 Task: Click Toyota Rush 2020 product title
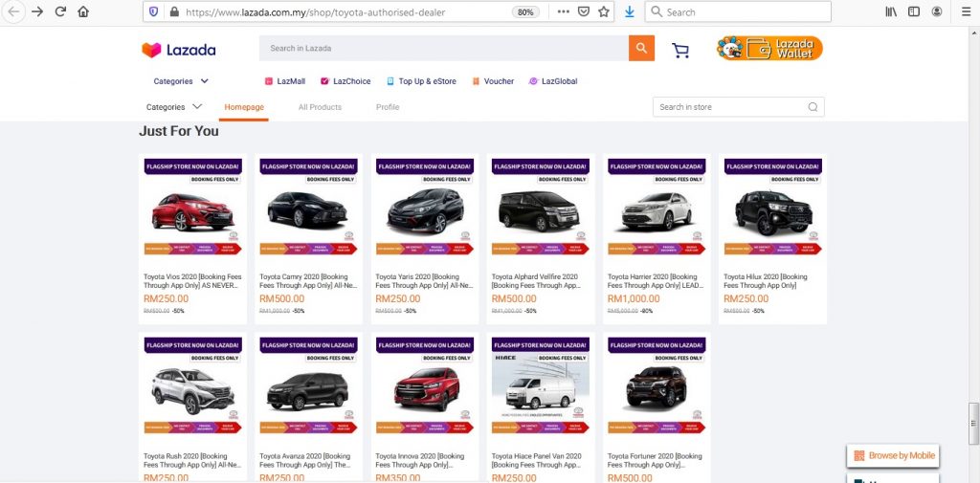[x=191, y=460]
